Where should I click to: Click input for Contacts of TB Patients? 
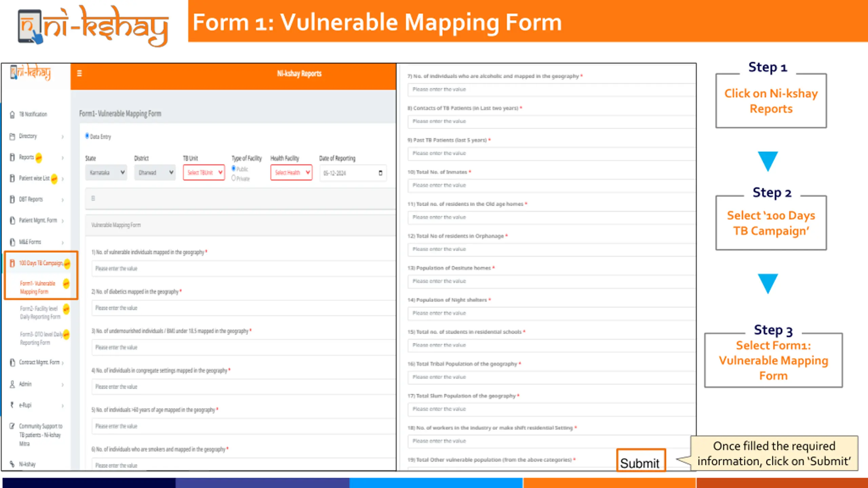(x=552, y=121)
